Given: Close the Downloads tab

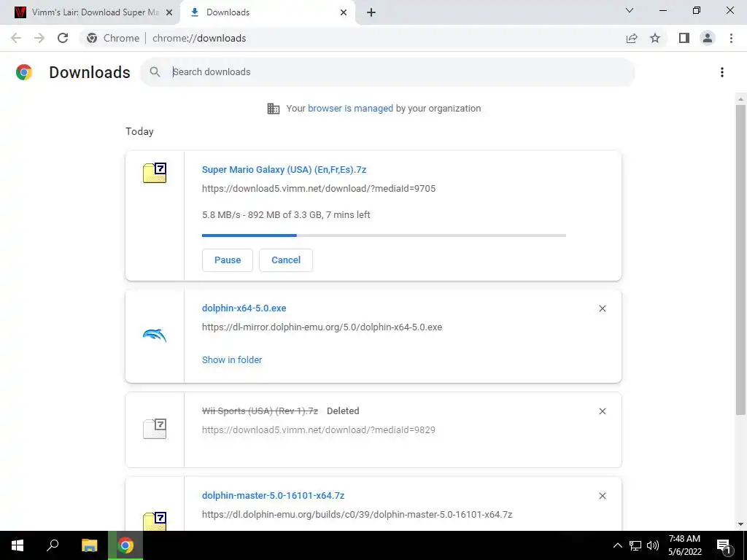Looking at the screenshot, I should tap(344, 12).
